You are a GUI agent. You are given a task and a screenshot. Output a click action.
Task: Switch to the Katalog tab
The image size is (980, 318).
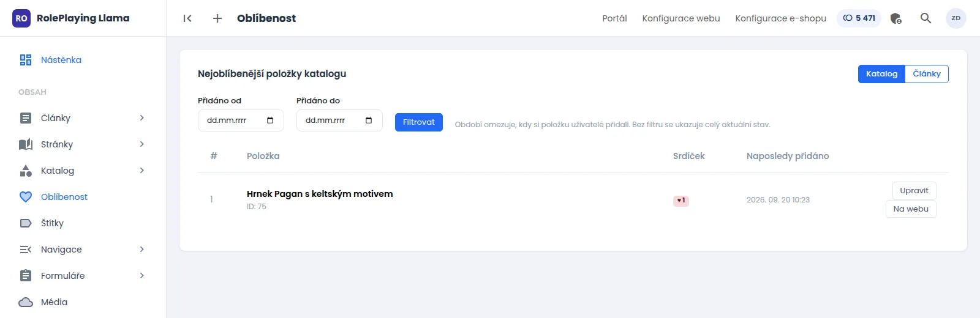tap(881, 74)
